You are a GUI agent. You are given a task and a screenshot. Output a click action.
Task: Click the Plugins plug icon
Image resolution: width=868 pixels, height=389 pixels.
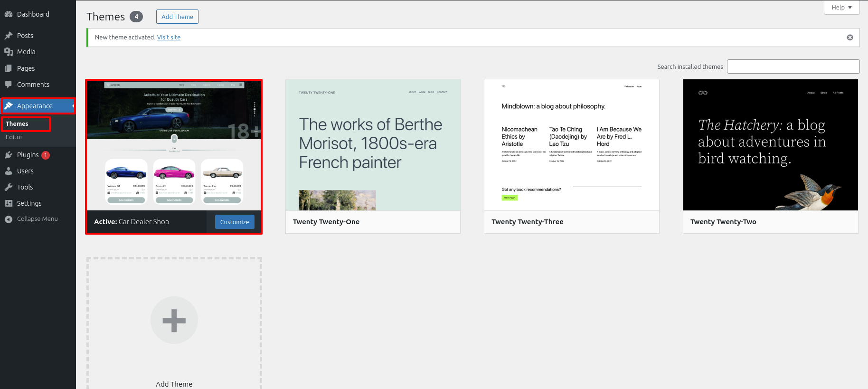point(9,155)
